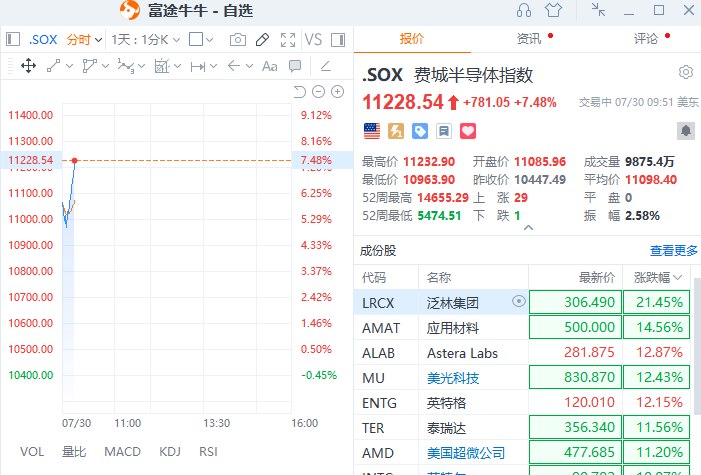This screenshot has height=475, width=701.
Task: Toggle the left sidebar panel icon
Action: point(13,39)
